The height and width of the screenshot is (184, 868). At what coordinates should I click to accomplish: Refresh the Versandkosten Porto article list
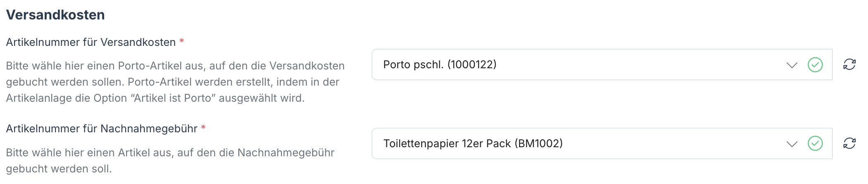(849, 65)
